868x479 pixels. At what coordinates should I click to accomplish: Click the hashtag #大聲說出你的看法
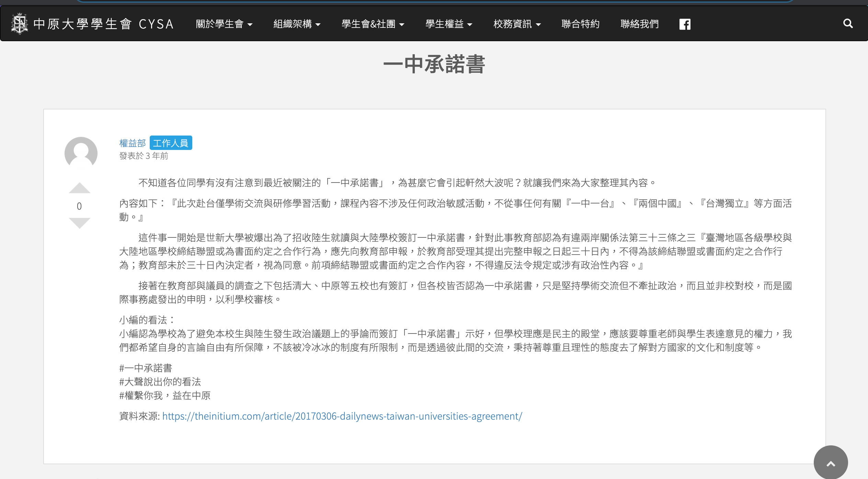160,382
